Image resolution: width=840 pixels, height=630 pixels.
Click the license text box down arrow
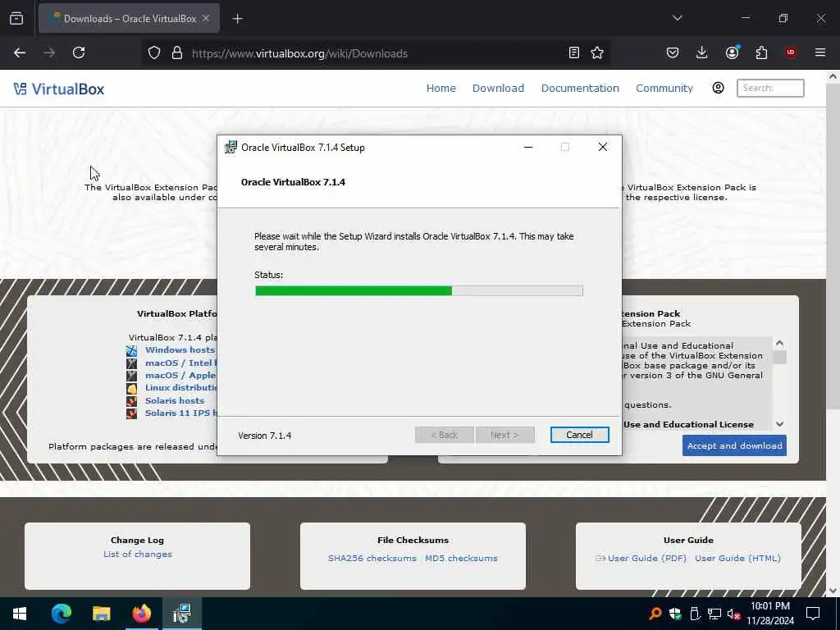coord(779,424)
